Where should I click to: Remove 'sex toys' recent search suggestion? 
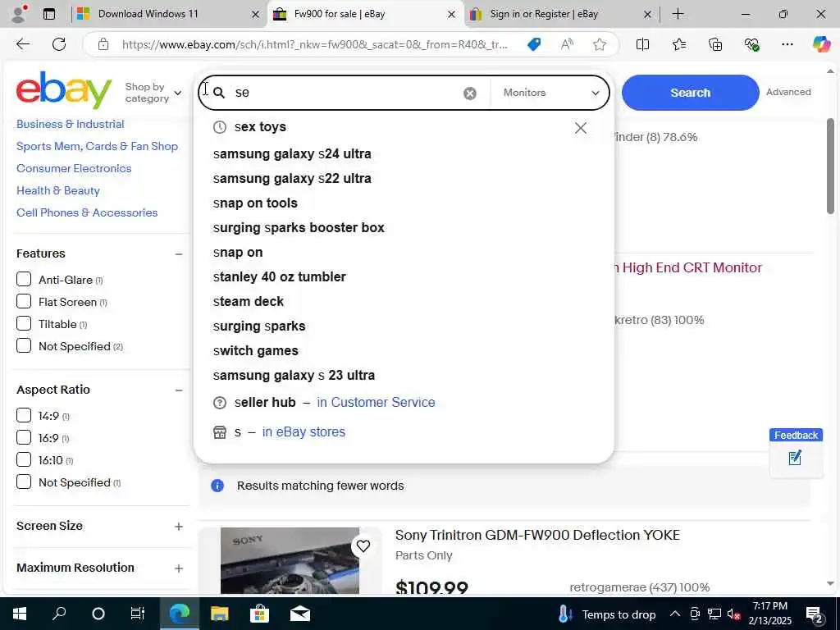click(x=580, y=128)
